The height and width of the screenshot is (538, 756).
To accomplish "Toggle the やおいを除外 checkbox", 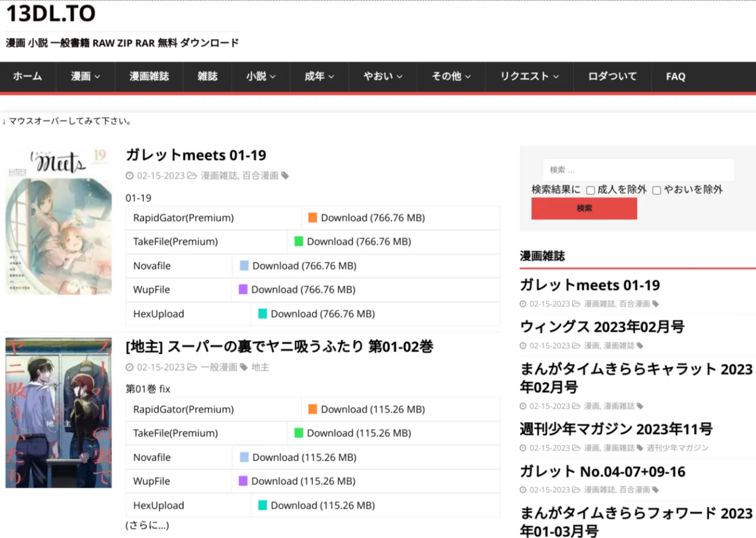I will pos(656,190).
